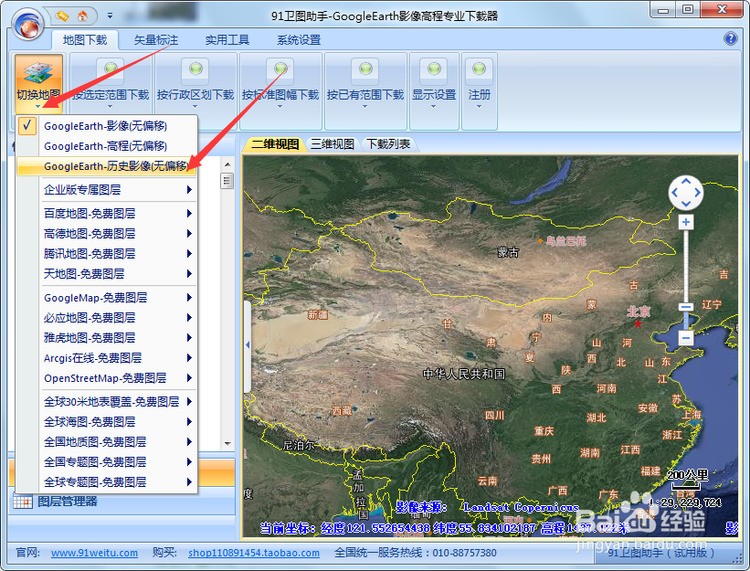Click the left panel scrollbar up arrow
Viewport: 750px width, 571px height.
pyautogui.click(x=227, y=164)
